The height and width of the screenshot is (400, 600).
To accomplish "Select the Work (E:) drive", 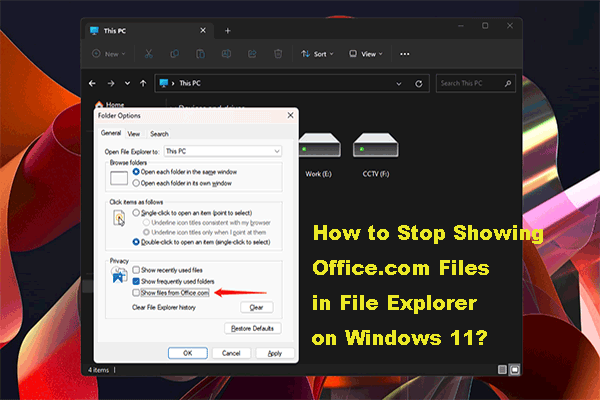I will [x=318, y=155].
